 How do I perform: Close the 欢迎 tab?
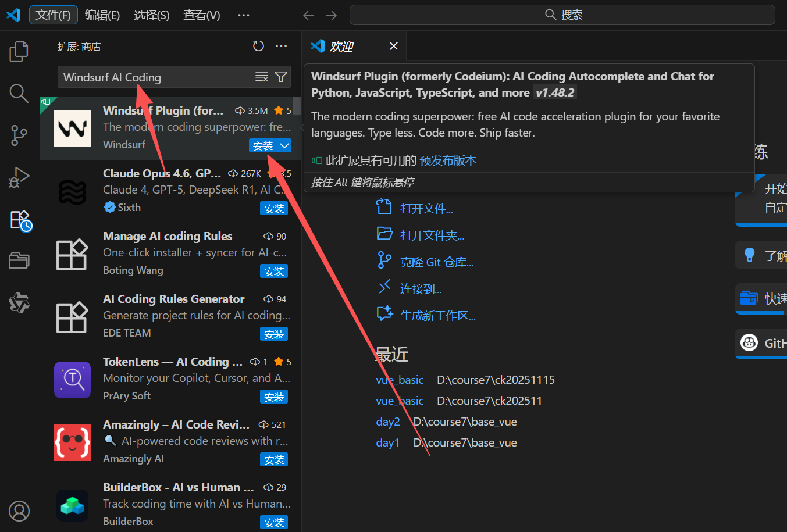click(x=394, y=46)
